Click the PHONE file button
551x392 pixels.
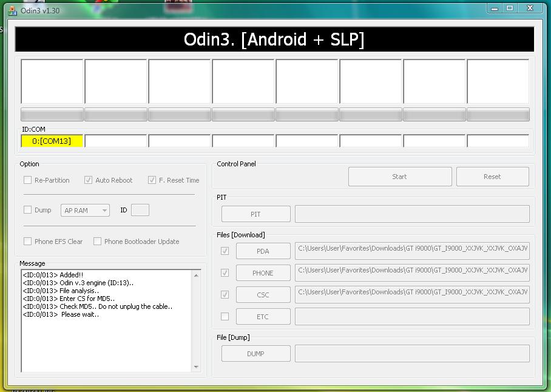[263, 273]
